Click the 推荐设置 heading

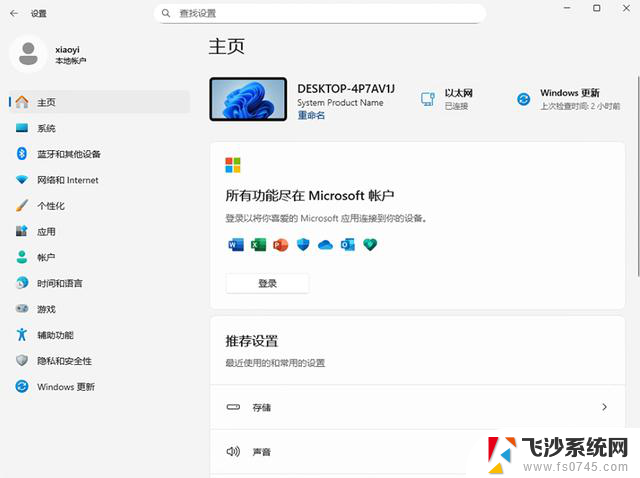252,341
